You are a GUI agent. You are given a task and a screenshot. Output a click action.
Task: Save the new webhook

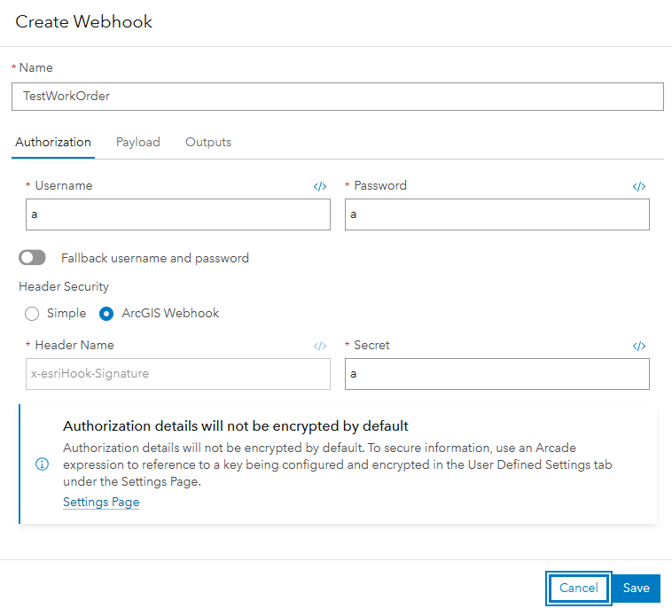pos(637,588)
